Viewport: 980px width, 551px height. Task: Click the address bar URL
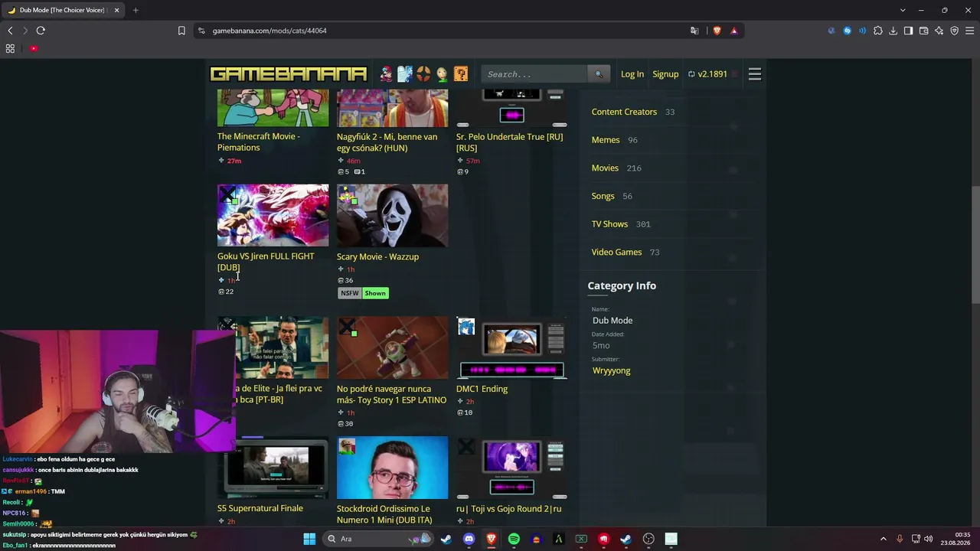pos(269,31)
